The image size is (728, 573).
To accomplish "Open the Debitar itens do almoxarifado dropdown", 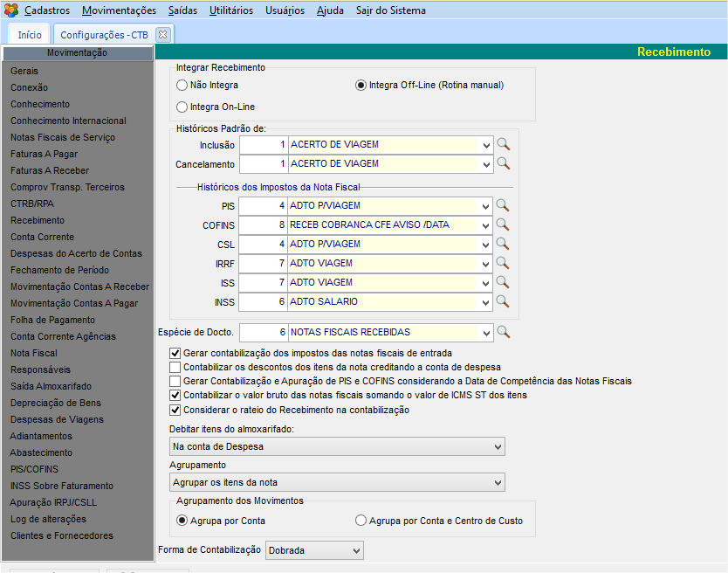I will coord(337,446).
